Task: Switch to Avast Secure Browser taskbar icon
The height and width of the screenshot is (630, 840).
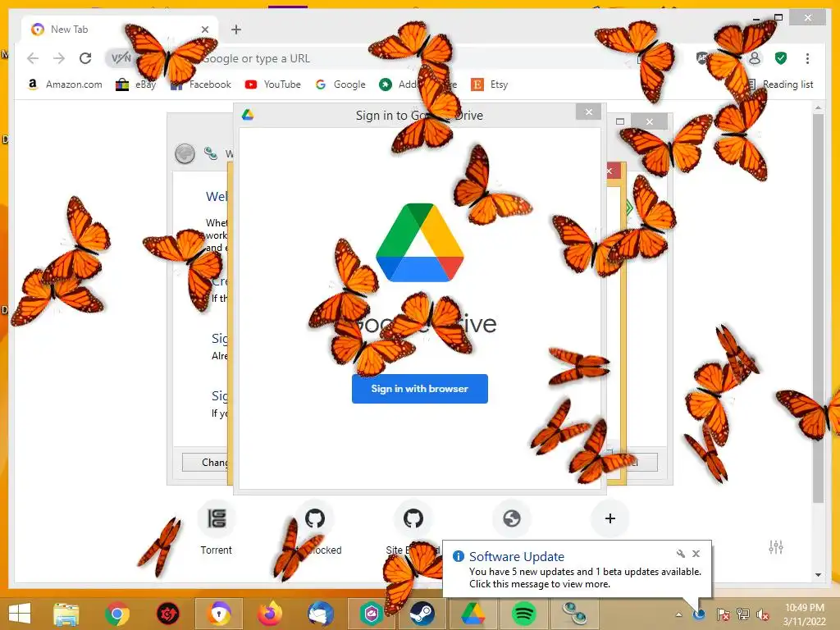Action: point(219,614)
